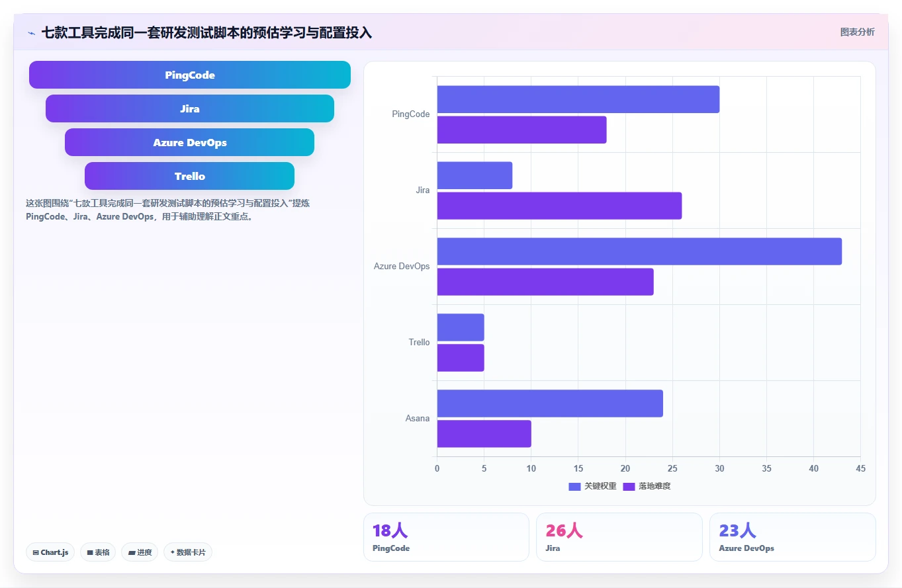Click the x-axis tick value 45
Viewport: 902px width, 588px height.
[x=860, y=469]
